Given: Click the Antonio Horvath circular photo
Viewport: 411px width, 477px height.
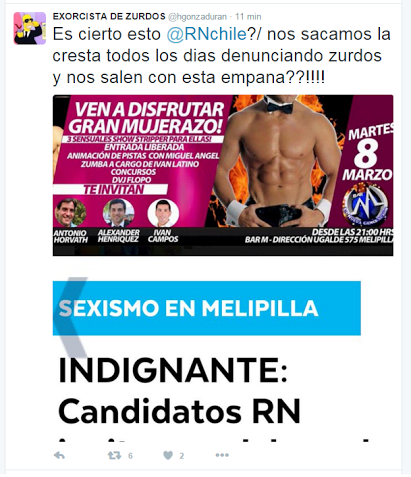Looking at the screenshot, I should pyautogui.click(x=70, y=213).
